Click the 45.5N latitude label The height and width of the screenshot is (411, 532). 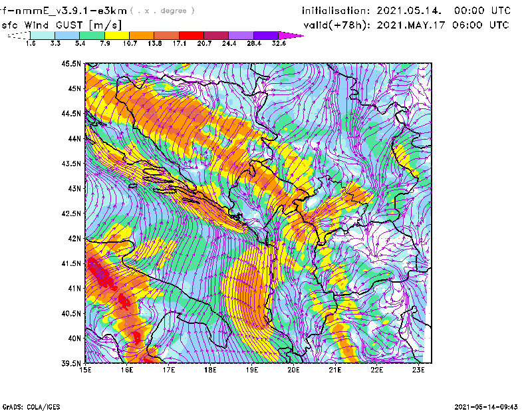click(71, 63)
